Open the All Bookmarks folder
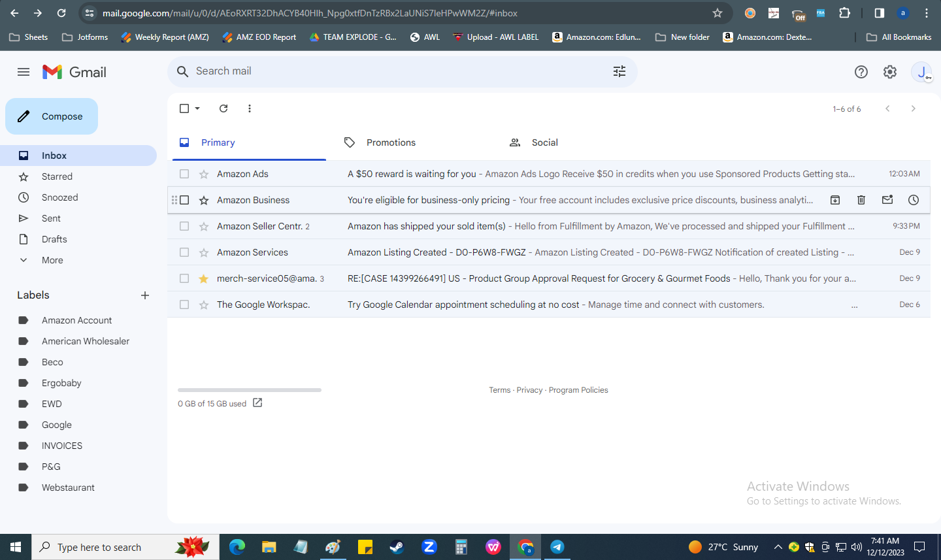The width and height of the screenshot is (941, 560). pyautogui.click(x=899, y=37)
